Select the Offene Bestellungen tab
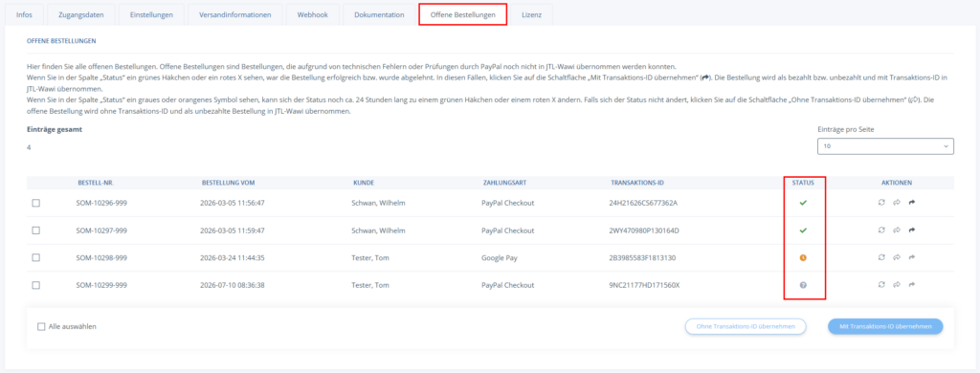 tap(462, 14)
